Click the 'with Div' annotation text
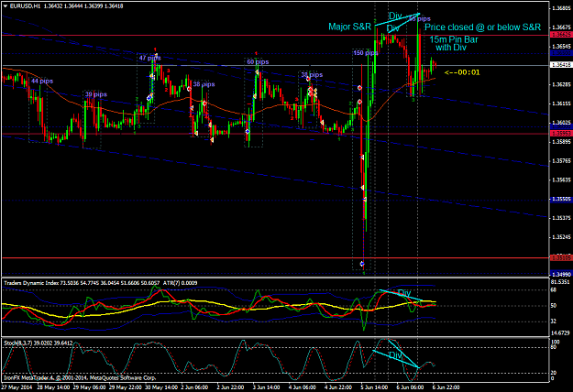The image size is (573, 392). (451, 48)
